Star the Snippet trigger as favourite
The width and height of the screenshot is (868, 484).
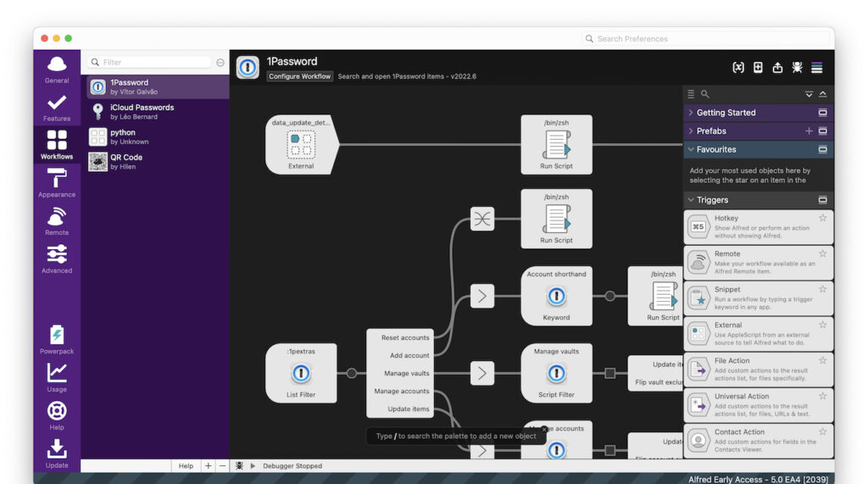coord(822,290)
